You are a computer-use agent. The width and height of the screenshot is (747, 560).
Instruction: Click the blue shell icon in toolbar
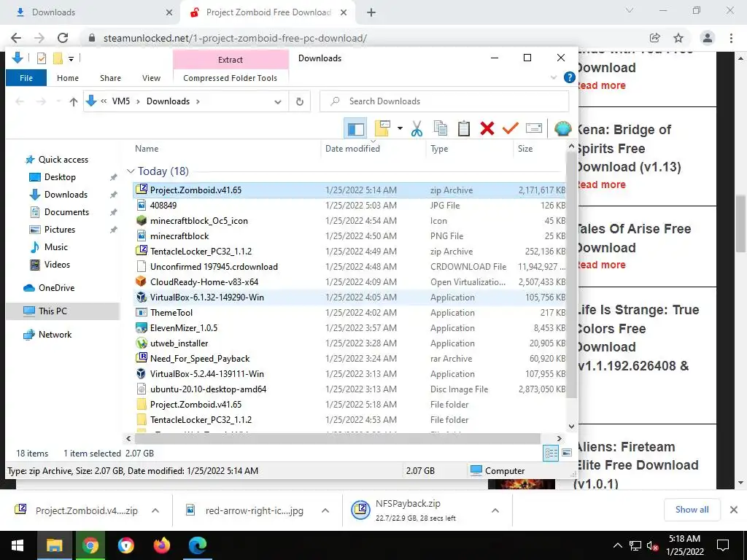point(562,128)
